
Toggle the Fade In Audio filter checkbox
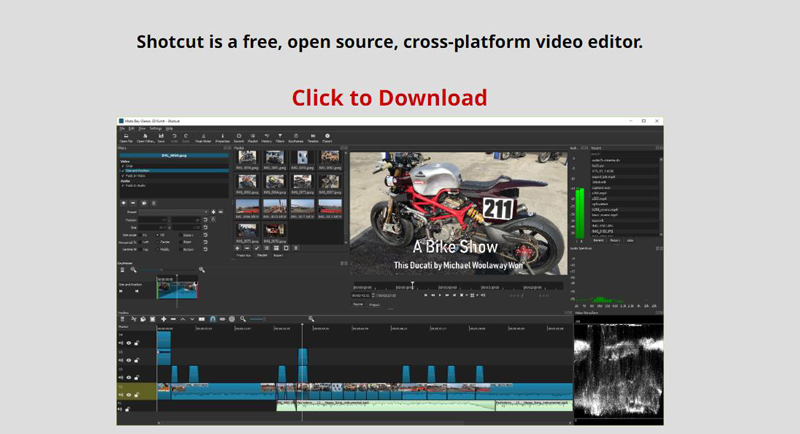pos(122,186)
